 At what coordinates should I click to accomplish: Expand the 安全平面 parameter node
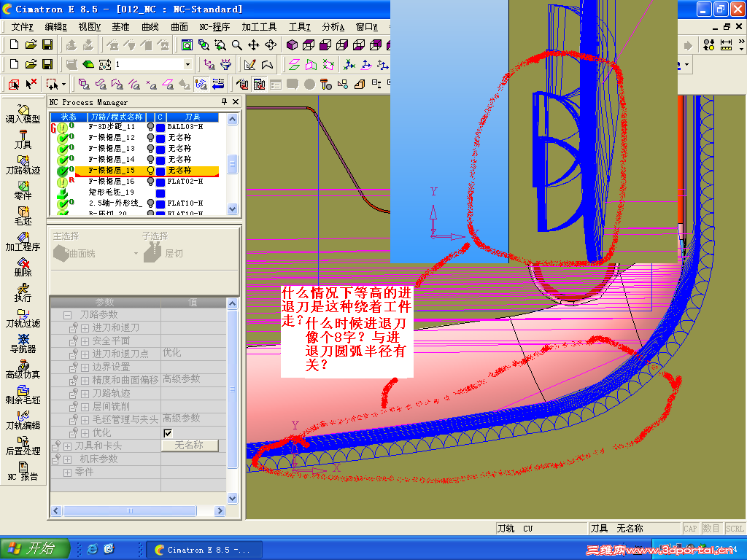coord(85,341)
